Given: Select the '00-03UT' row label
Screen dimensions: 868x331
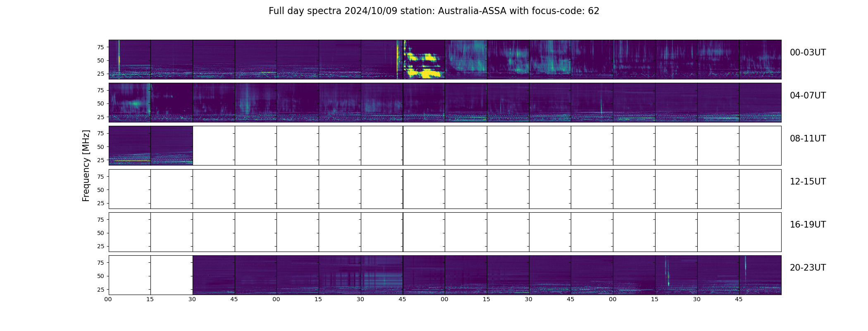Looking at the screenshot, I should pos(808,53).
